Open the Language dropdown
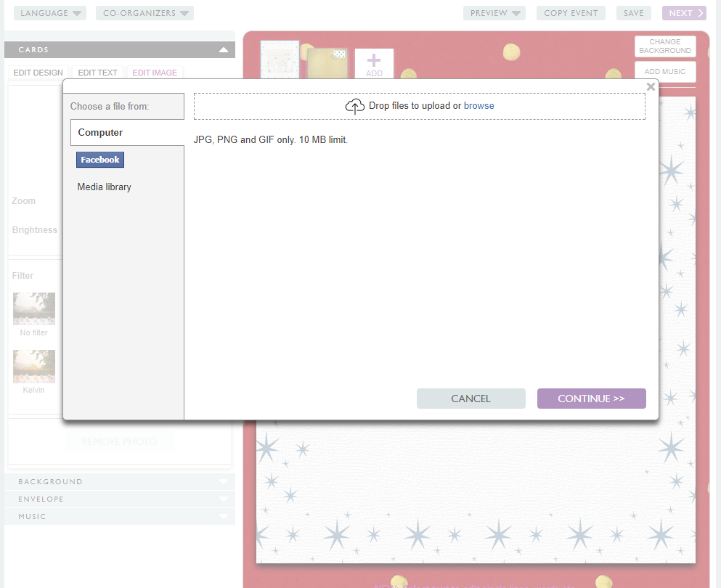Screen dimensions: 721x588 click(x=49, y=13)
